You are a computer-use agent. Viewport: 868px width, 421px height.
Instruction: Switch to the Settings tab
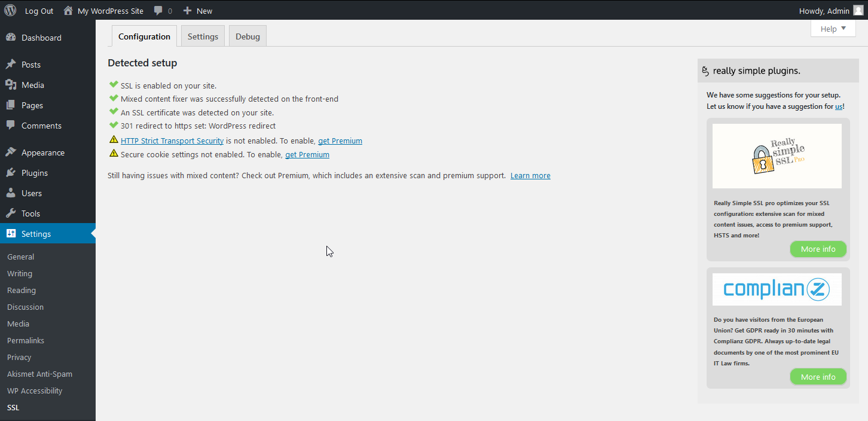coord(203,36)
